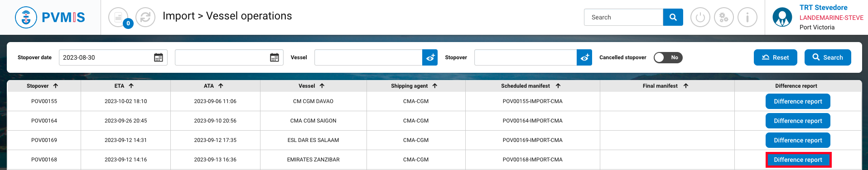868x170 pixels.
Task: Open the vessel lookup eye-plus icon
Action: pos(430,57)
